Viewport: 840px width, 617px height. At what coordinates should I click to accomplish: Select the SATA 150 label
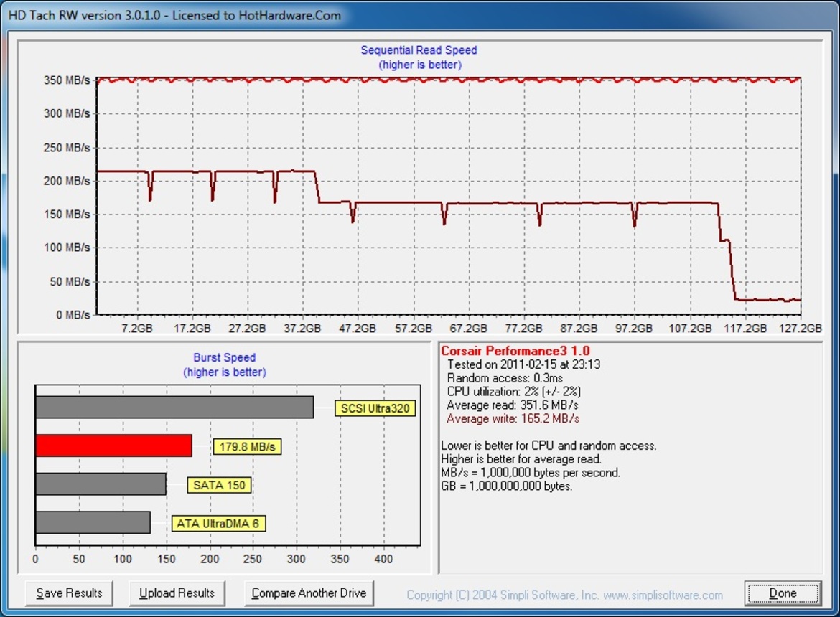pyautogui.click(x=218, y=485)
